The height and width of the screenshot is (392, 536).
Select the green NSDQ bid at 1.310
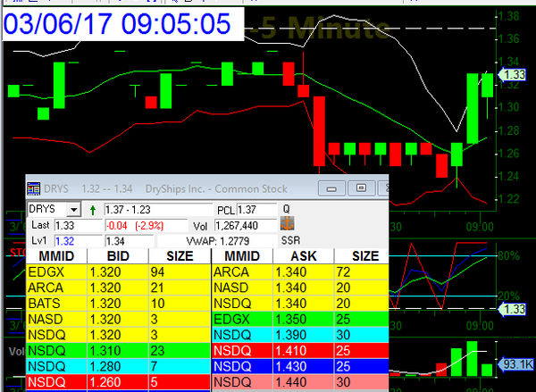pyautogui.click(x=116, y=351)
